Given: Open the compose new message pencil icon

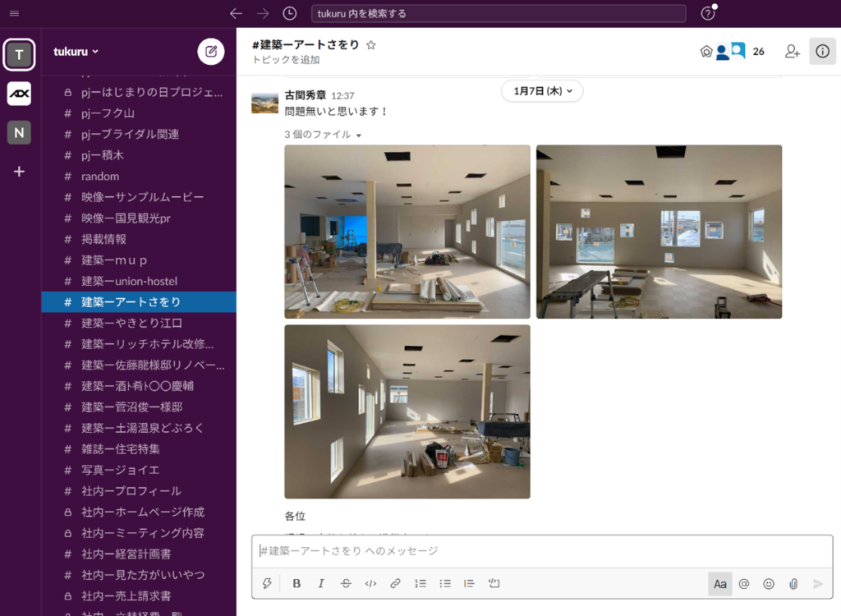Looking at the screenshot, I should pyautogui.click(x=210, y=51).
